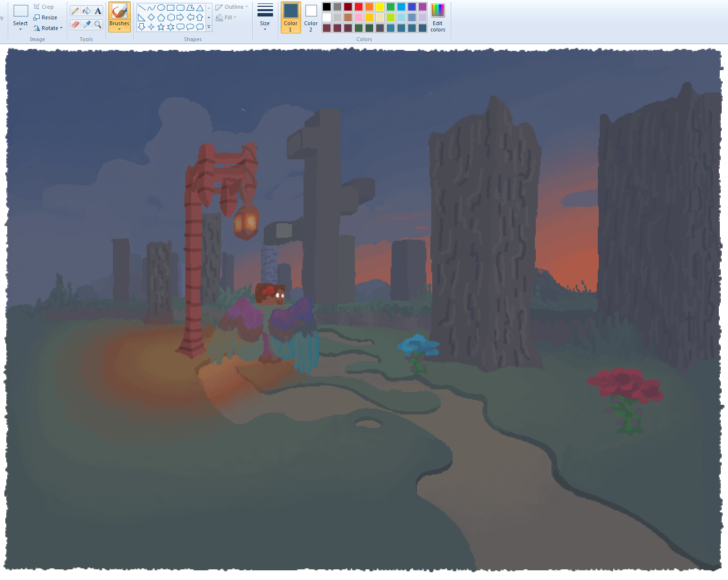This screenshot has height=580, width=728.
Task: Select the Magnifier tool
Action: [98, 24]
